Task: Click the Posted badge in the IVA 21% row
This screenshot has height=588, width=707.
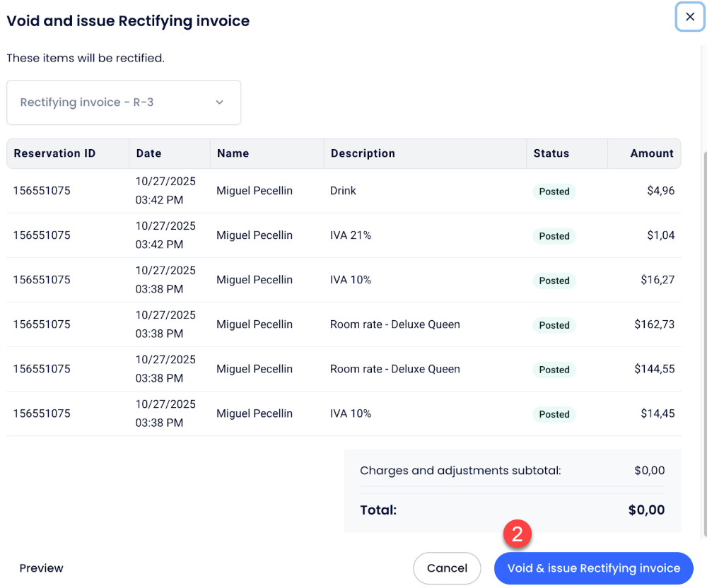Action: [554, 236]
